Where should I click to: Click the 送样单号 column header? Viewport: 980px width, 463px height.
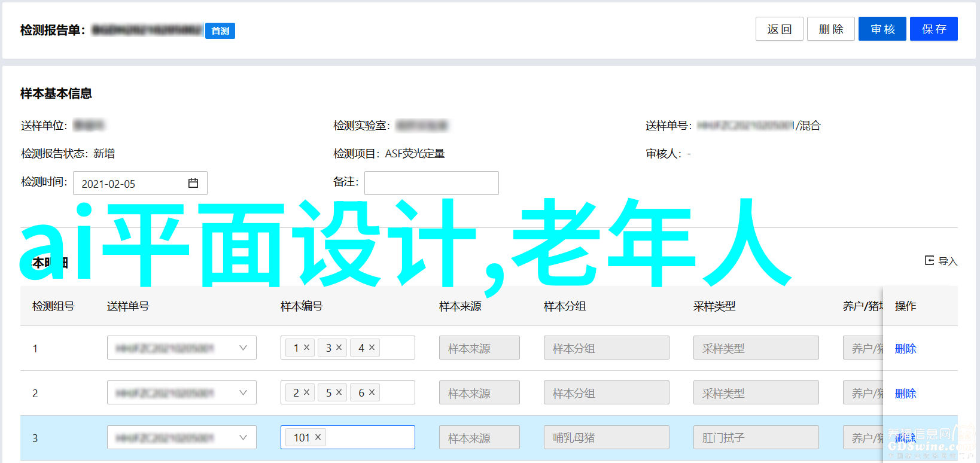tap(128, 306)
